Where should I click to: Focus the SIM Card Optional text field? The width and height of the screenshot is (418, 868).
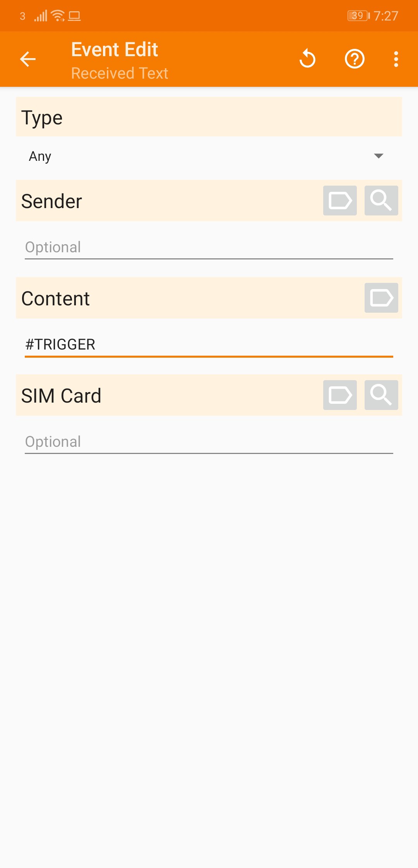click(209, 442)
